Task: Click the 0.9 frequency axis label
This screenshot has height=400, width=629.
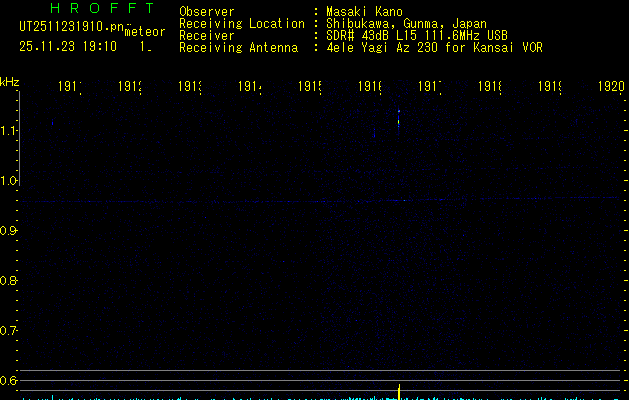Action: click(x=8, y=231)
